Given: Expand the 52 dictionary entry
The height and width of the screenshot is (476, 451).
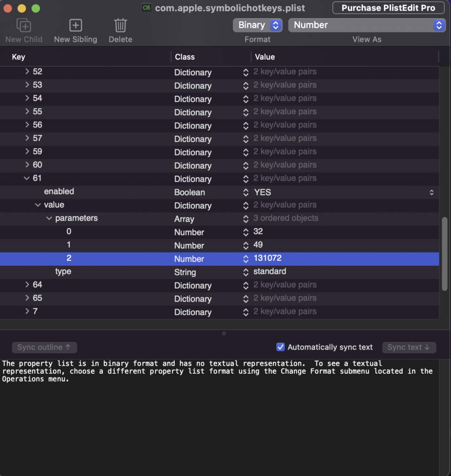Looking at the screenshot, I should 27,72.
